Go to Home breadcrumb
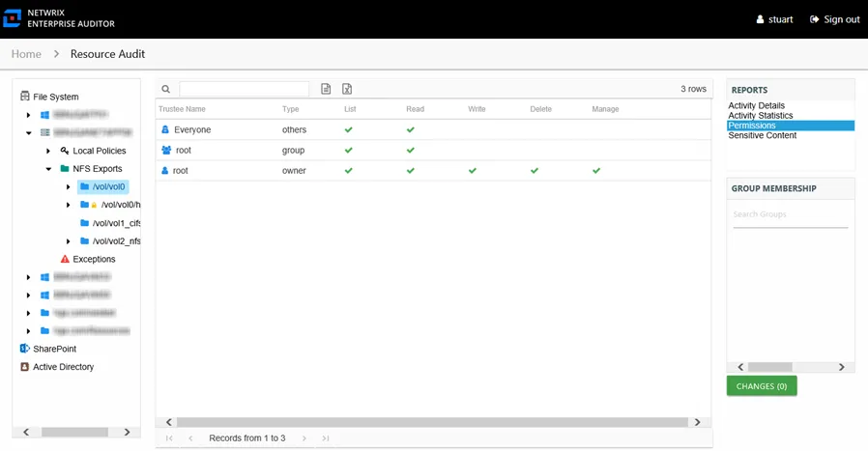The image size is (868, 451). (x=26, y=54)
